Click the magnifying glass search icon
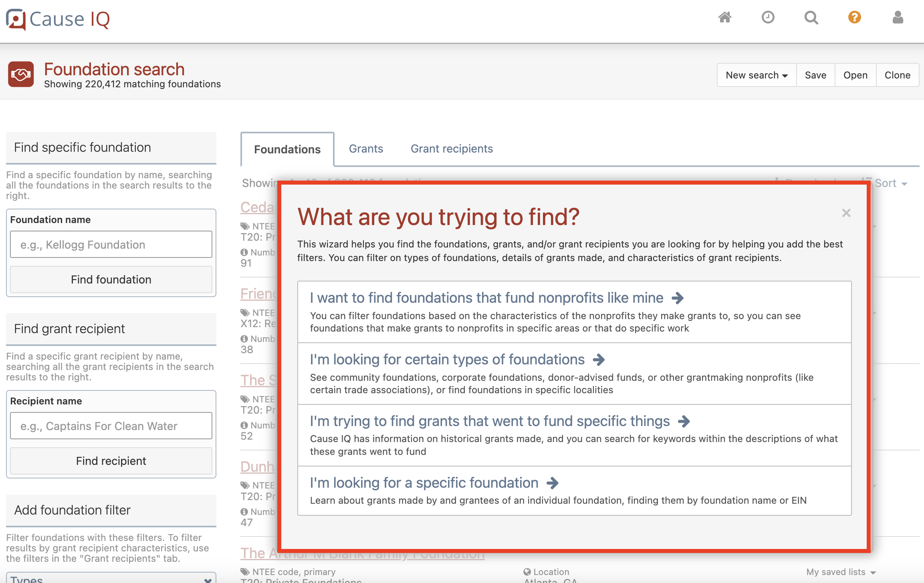This screenshot has height=583, width=924. point(811,18)
